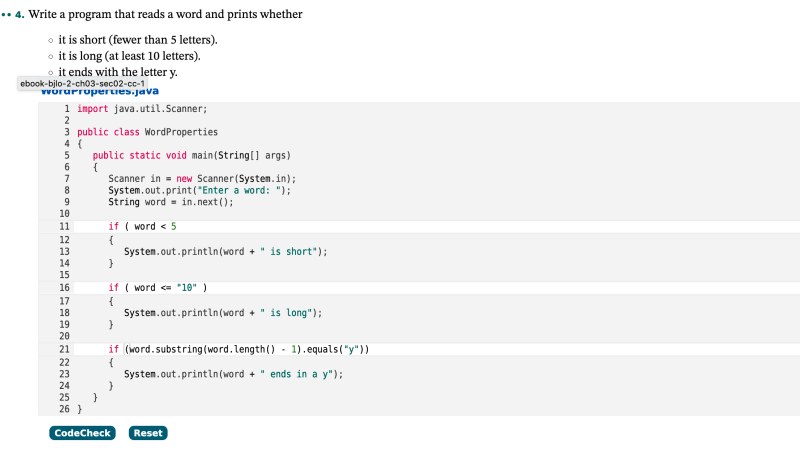The height and width of the screenshot is (451, 800).
Task: Click the 'at least 10 letters' bullet
Action: (x=130, y=56)
